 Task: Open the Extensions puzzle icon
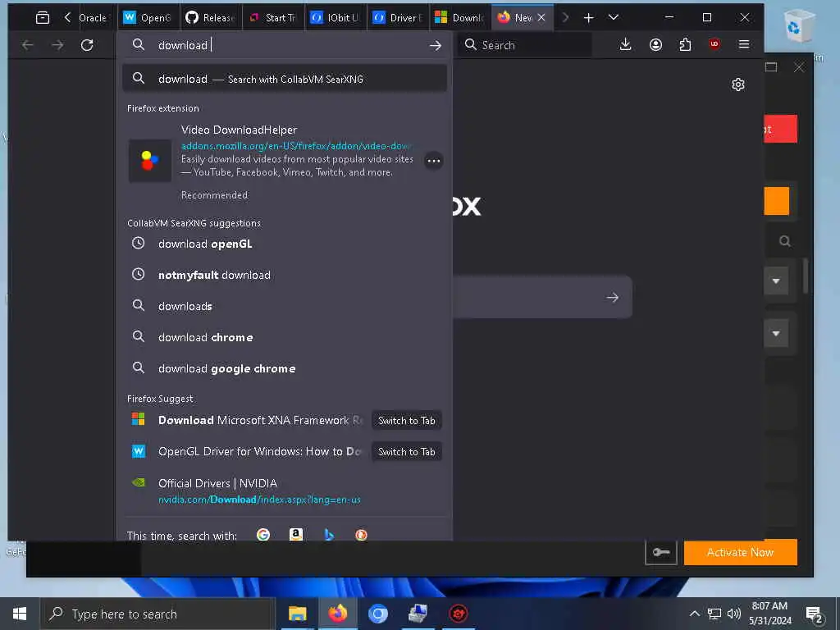(x=685, y=44)
